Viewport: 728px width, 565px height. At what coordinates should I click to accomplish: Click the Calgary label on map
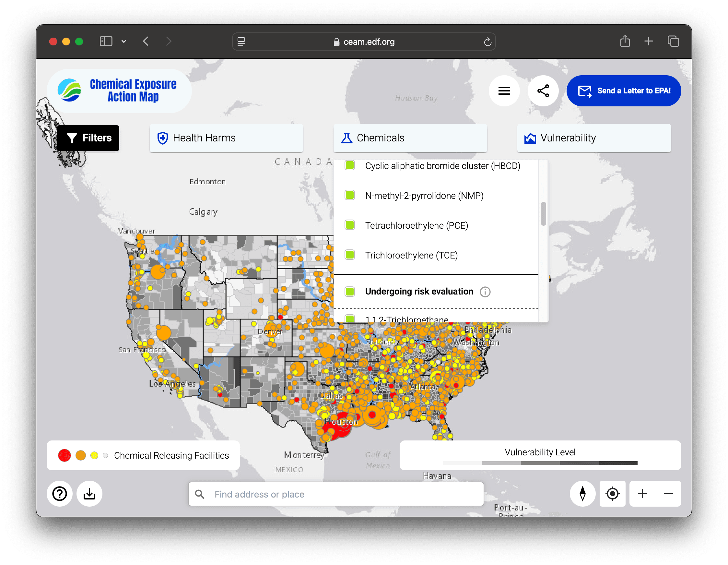203,212
